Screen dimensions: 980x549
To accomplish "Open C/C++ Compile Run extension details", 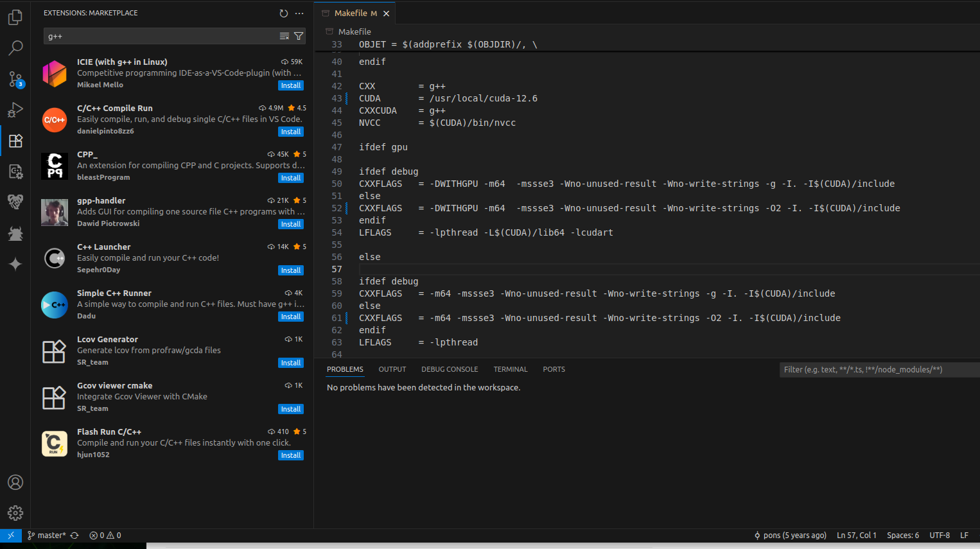I will tap(115, 108).
